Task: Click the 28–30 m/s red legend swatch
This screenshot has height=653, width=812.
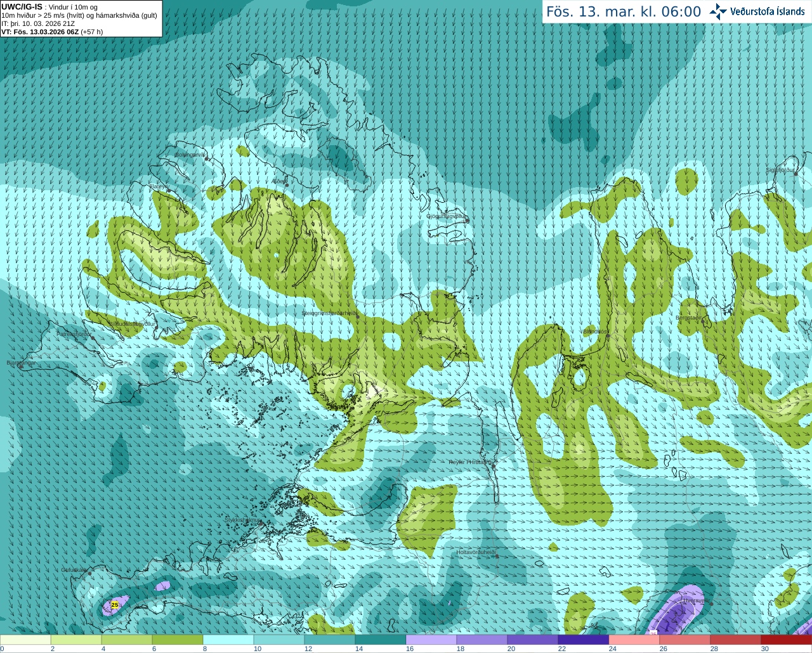Action: 736,640
